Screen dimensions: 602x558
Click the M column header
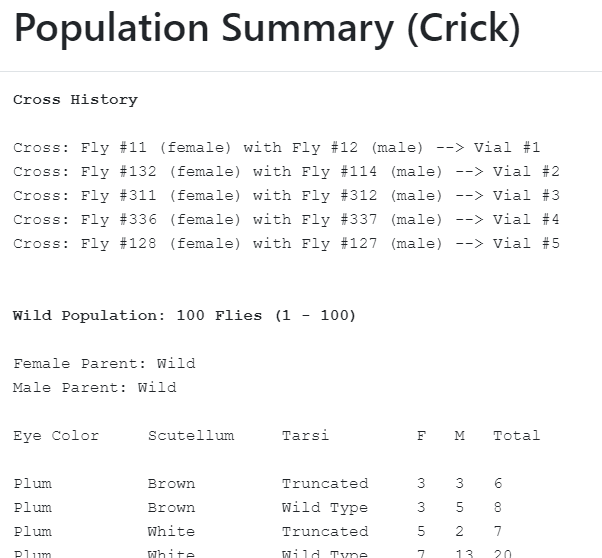pos(459,436)
